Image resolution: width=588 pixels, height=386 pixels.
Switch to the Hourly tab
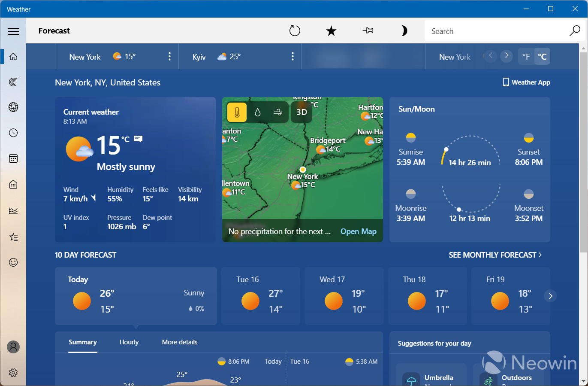pyautogui.click(x=129, y=342)
